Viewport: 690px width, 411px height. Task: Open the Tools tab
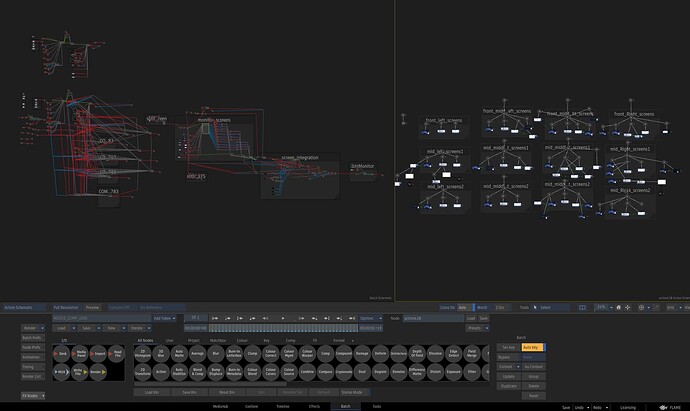tap(377, 407)
